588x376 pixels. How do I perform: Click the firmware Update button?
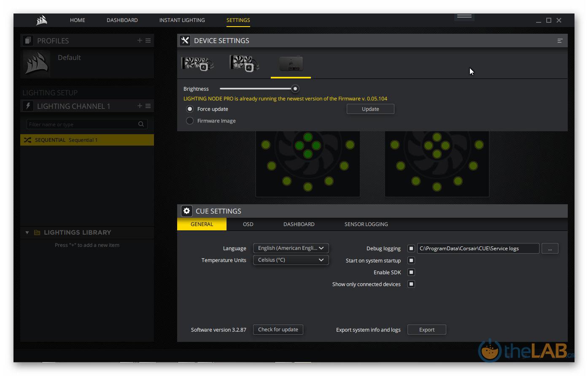pyautogui.click(x=370, y=109)
